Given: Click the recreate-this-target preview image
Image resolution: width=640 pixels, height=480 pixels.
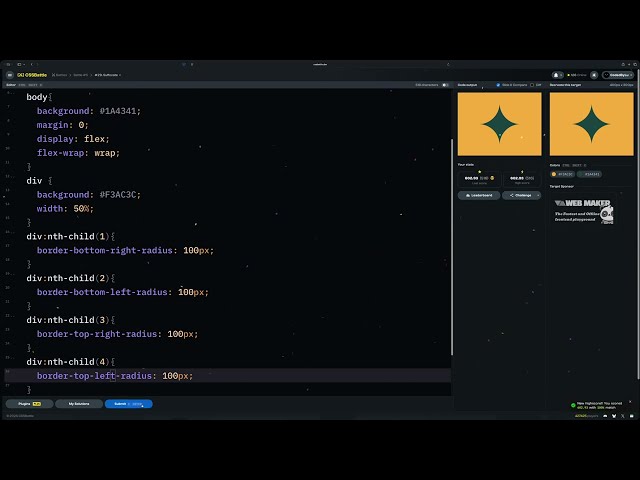Looking at the screenshot, I should 591,124.
